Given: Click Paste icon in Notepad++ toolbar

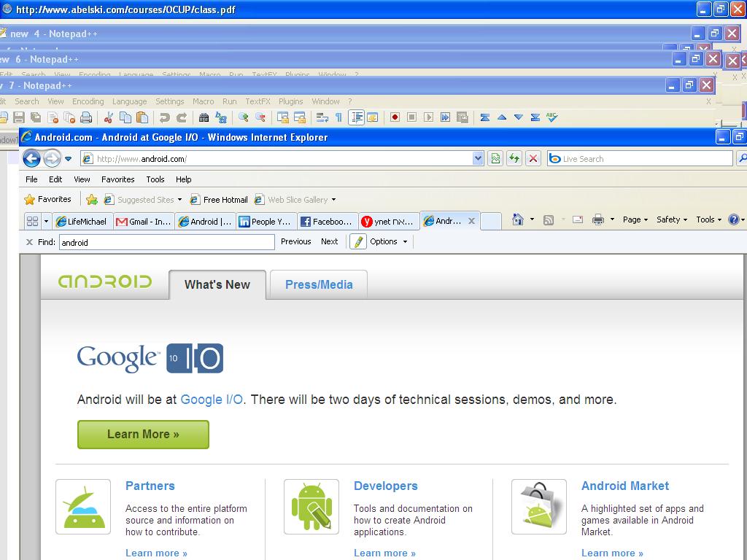Looking at the screenshot, I should click(x=142, y=117).
